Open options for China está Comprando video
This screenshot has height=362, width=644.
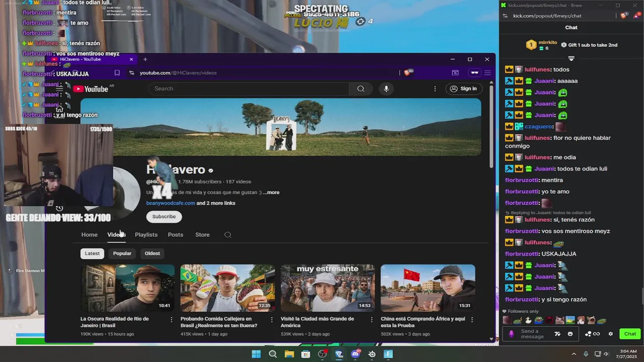pyautogui.click(x=472, y=319)
